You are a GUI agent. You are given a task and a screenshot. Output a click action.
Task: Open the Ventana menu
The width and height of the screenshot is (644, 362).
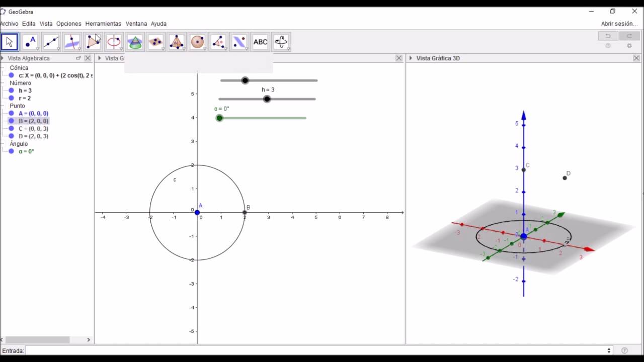coord(136,24)
